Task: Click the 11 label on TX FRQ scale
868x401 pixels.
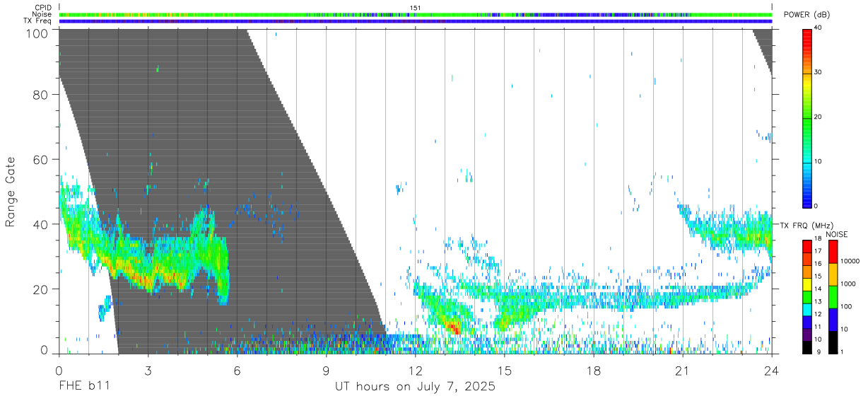Action: [819, 327]
